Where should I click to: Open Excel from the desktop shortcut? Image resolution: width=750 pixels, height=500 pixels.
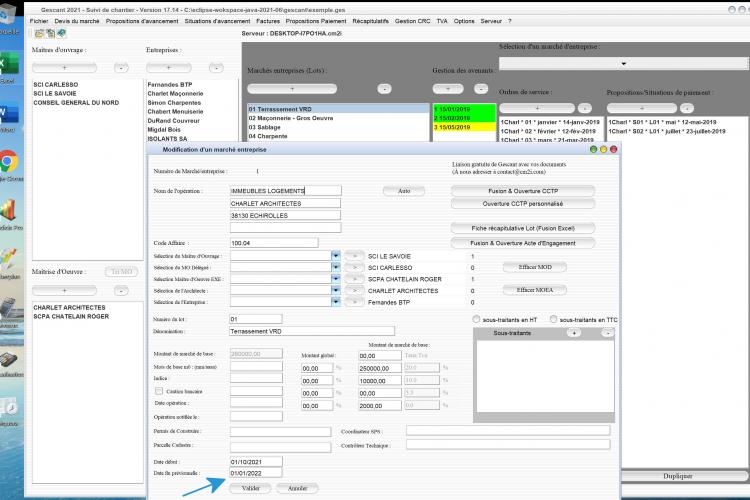tap(9, 65)
